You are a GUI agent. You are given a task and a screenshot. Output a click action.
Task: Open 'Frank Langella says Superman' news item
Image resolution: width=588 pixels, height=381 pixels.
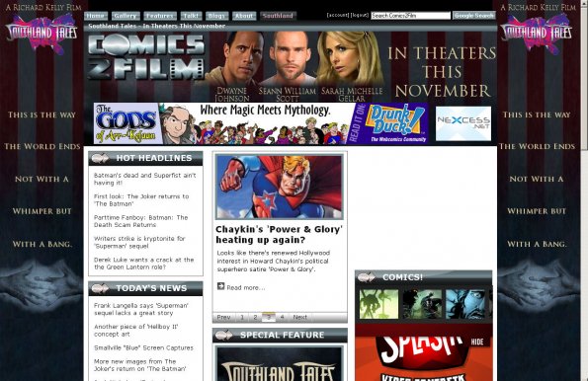[x=141, y=310]
